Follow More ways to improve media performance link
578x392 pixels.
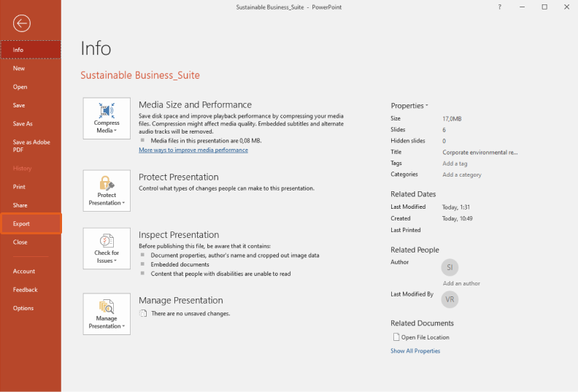point(193,150)
